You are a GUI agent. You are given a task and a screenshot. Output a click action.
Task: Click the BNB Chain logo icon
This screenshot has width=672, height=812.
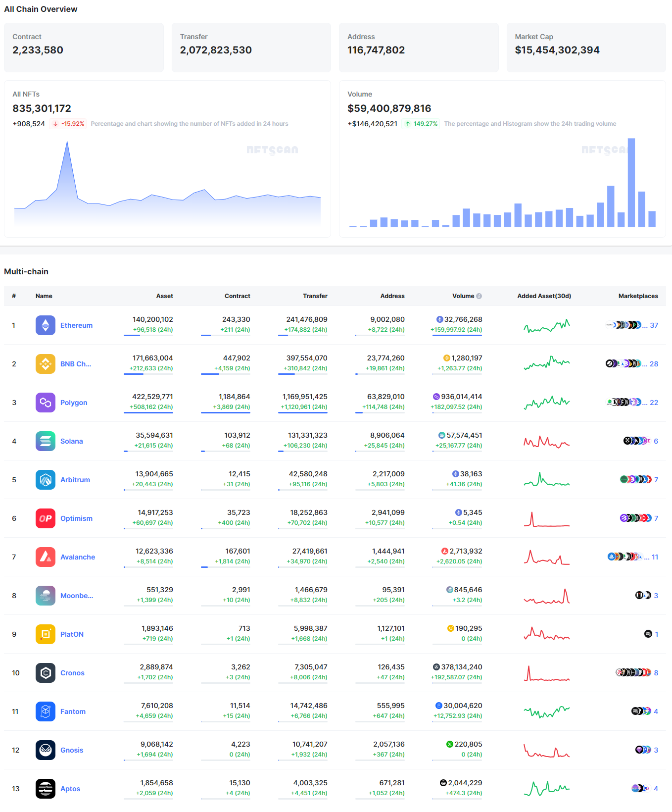[46, 364]
